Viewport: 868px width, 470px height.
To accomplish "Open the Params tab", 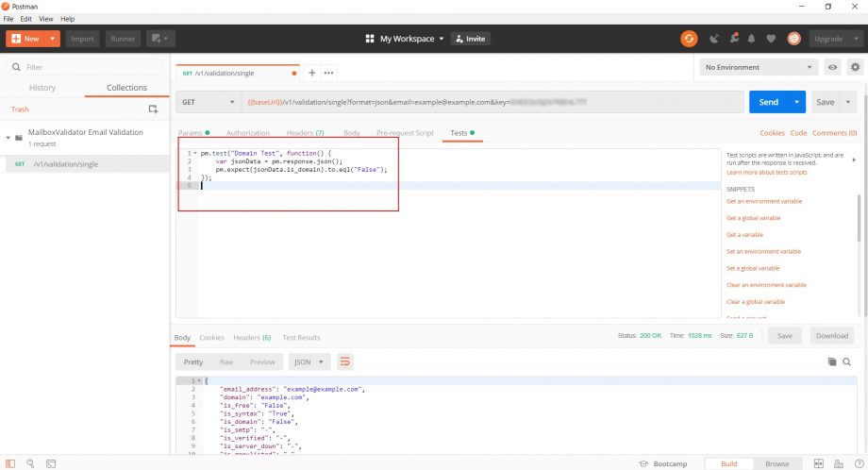I will pyautogui.click(x=193, y=133).
